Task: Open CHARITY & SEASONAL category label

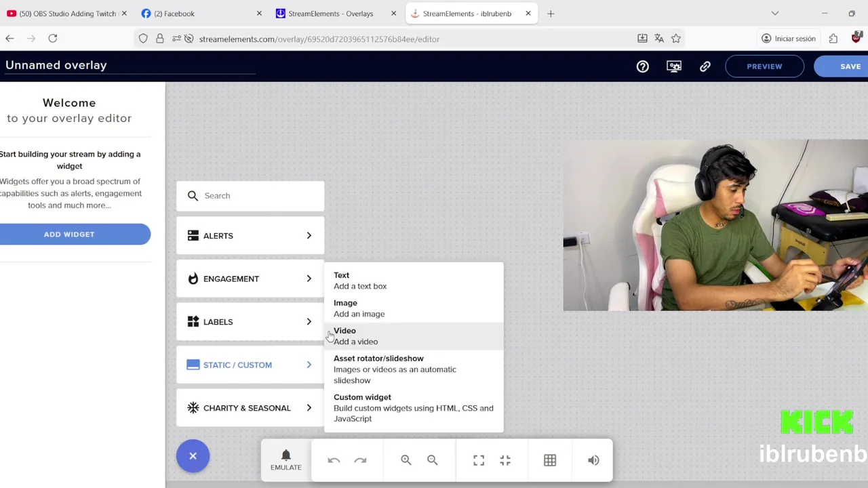Action: pyautogui.click(x=247, y=408)
